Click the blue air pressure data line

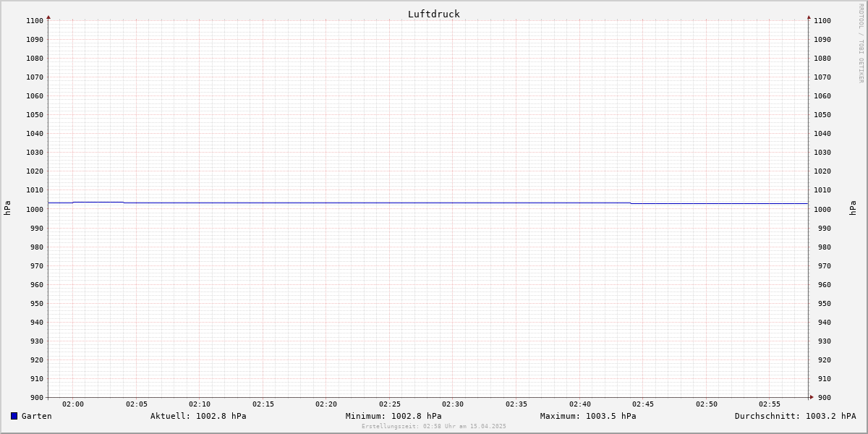coord(428,203)
